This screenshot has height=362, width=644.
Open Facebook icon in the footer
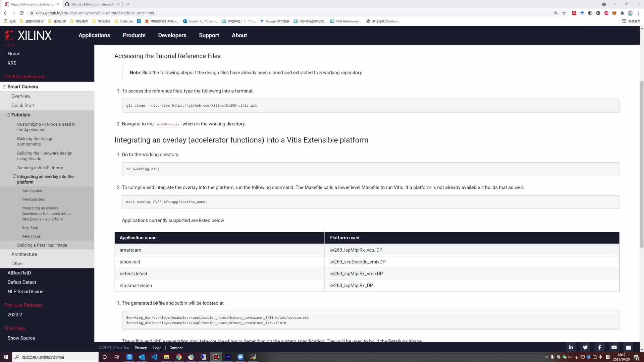coord(600,348)
